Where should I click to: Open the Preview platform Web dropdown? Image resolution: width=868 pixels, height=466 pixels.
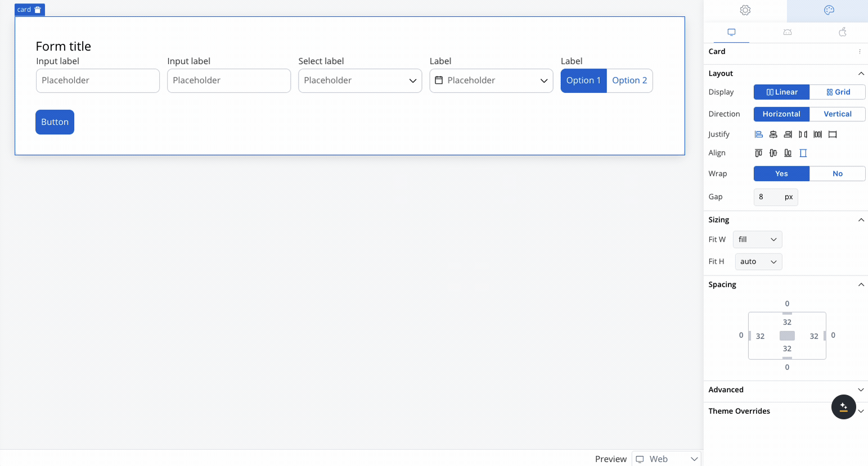tap(667, 459)
